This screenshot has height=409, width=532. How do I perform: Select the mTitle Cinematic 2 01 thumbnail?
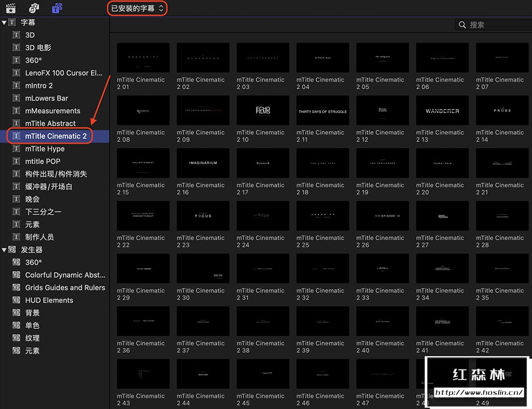143,57
